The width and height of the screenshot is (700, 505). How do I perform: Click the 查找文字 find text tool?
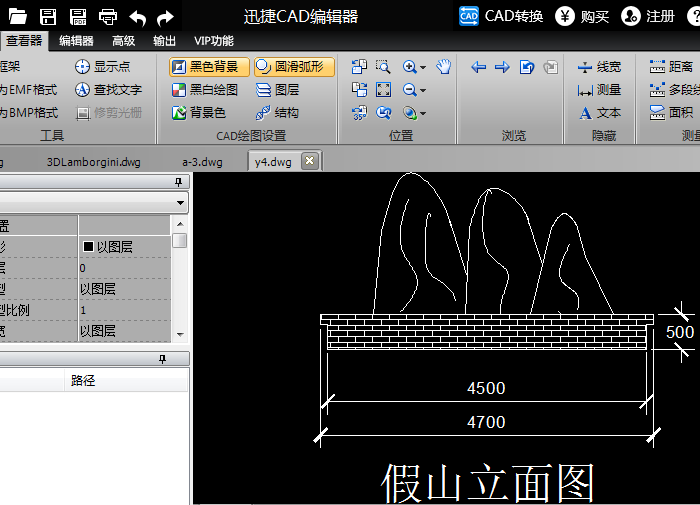(108, 90)
